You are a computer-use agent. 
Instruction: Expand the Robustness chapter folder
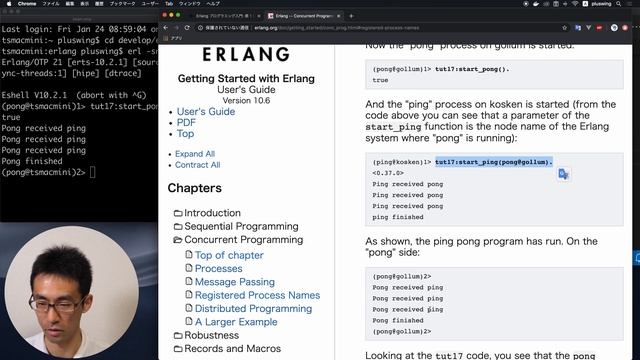click(178, 336)
